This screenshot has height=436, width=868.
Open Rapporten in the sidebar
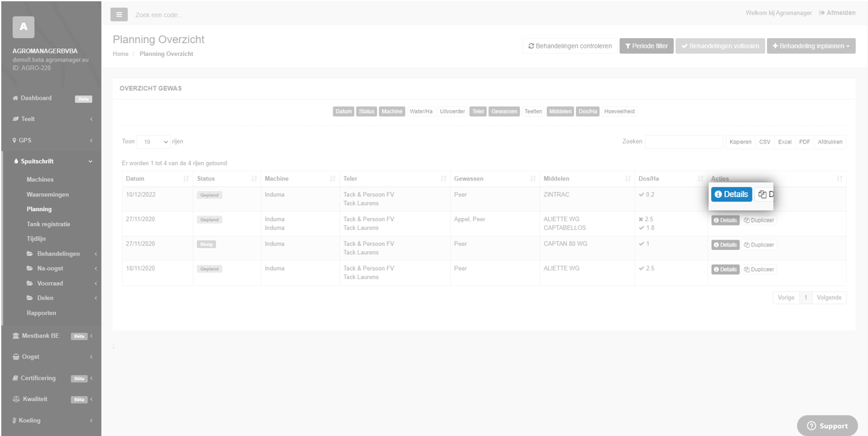(41, 313)
